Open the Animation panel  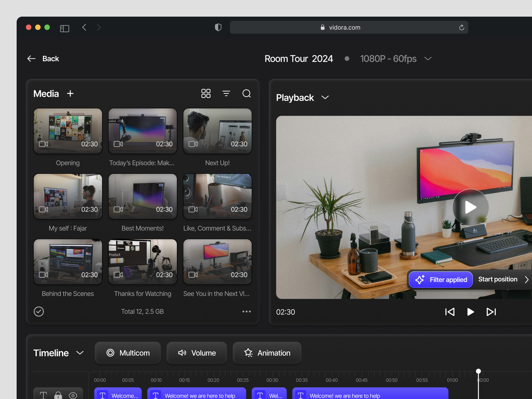(267, 353)
